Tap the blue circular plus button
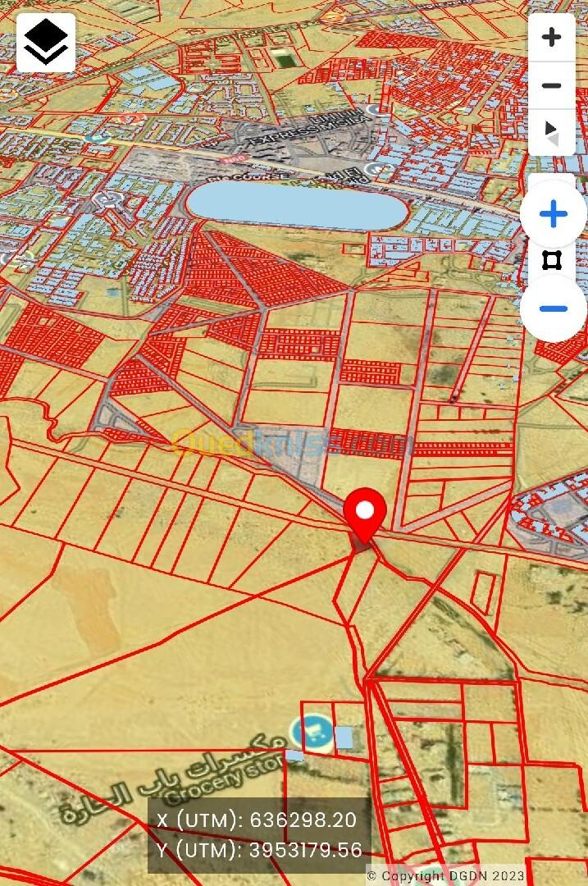 (x=554, y=215)
